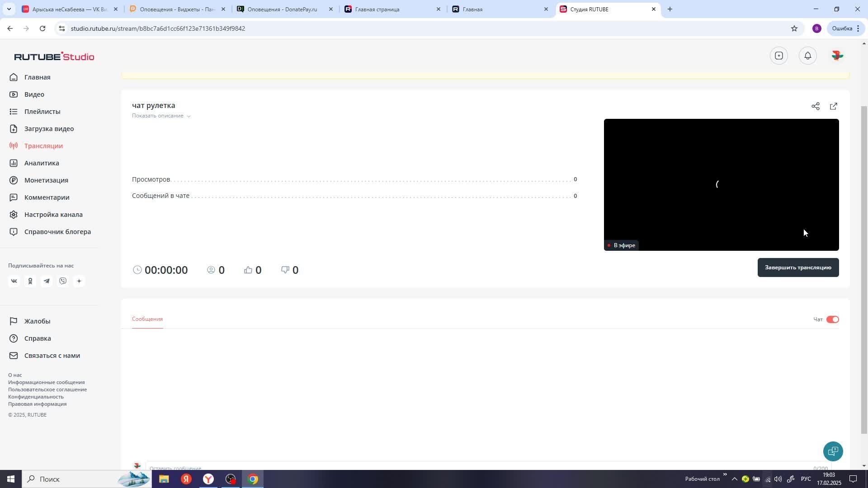Open the Пользовательское соглашение link
This screenshot has height=488, width=868.
[x=47, y=389]
